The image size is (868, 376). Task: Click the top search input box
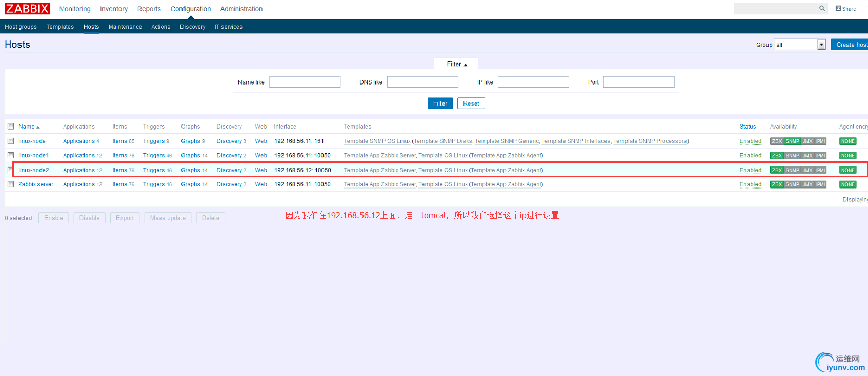(780, 8)
